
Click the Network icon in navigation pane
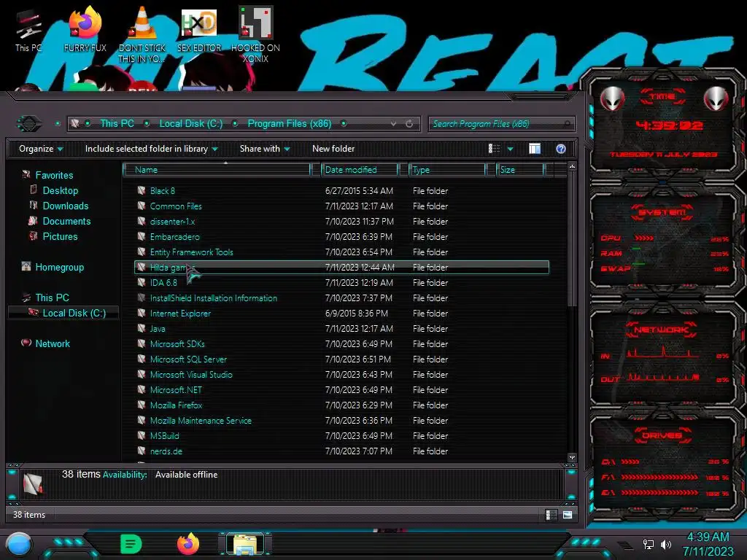tap(26, 343)
